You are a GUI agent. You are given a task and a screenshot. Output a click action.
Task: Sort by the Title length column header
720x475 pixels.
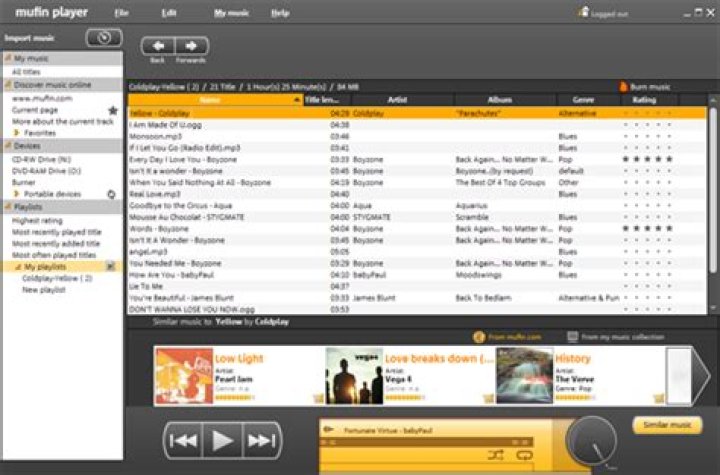pos(327,100)
